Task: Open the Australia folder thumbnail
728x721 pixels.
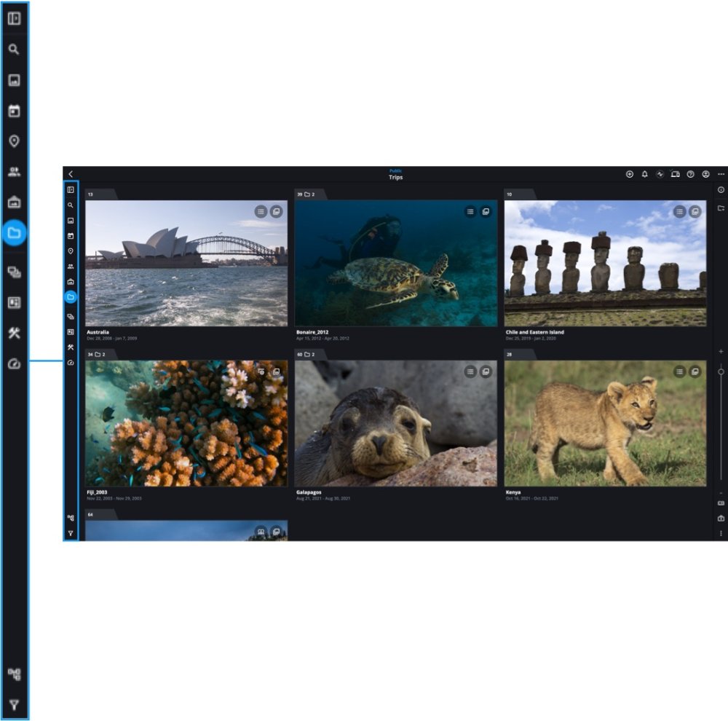Action: [x=186, y=264]
